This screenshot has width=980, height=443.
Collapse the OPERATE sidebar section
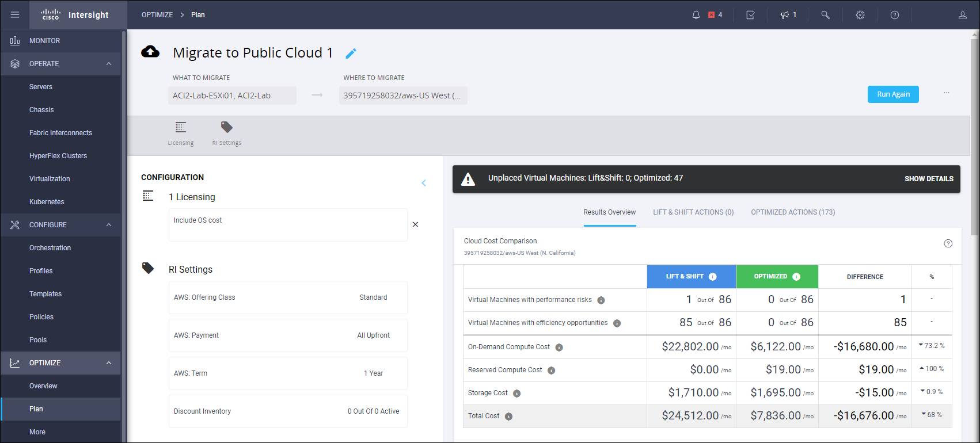pos(109,64)
